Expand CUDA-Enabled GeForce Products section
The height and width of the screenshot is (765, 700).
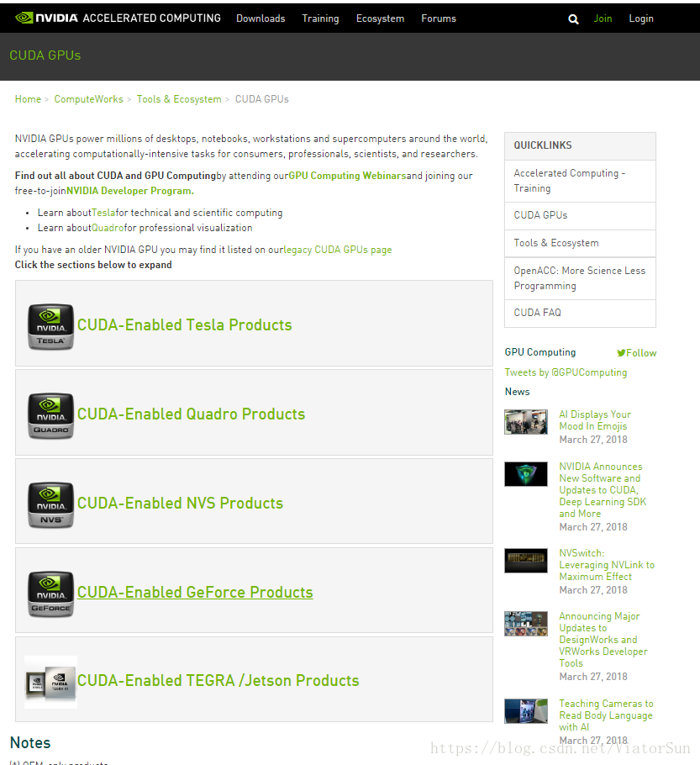click(x=195, y=593)
